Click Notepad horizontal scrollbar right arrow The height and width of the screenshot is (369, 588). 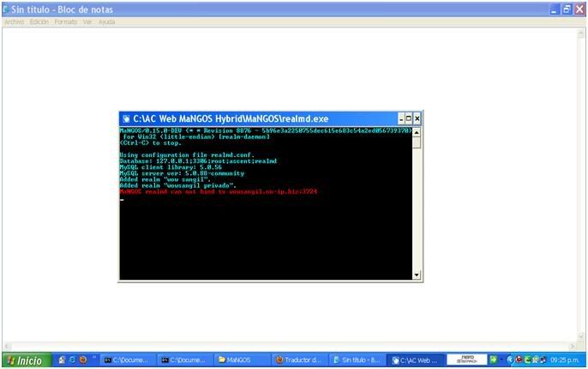573,346
